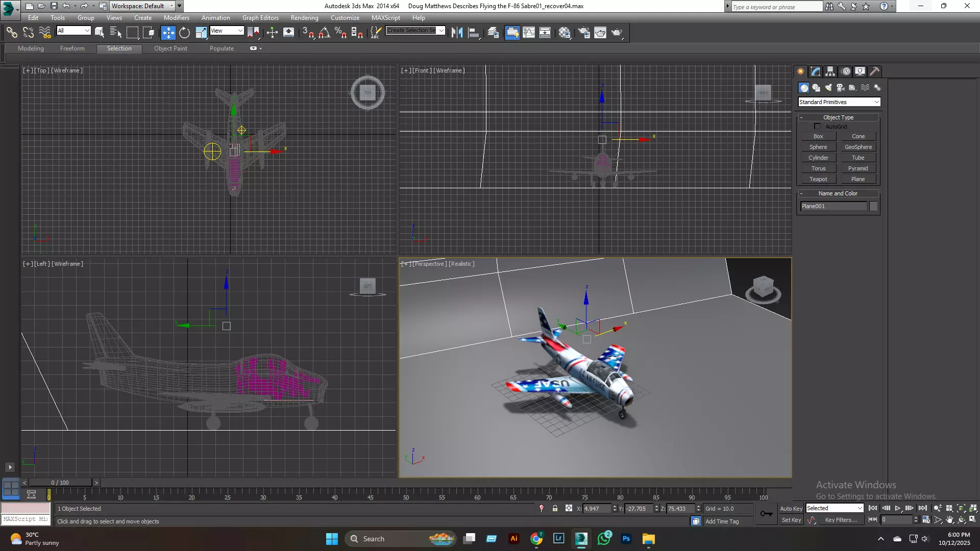Toggle Angle Snap
This screenshot has width=980, height=551.
(x=324, y=33)
